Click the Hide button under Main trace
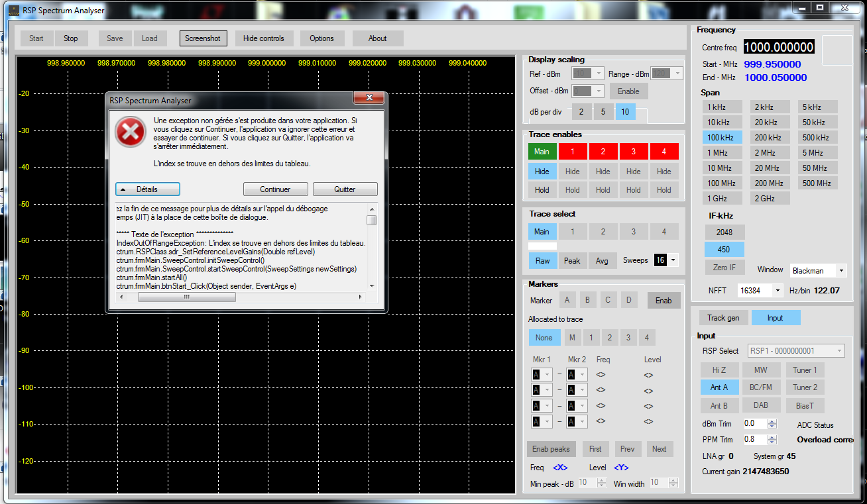This screenshot has height=504, width=867. pyautogui.click(x=542, y=171)
